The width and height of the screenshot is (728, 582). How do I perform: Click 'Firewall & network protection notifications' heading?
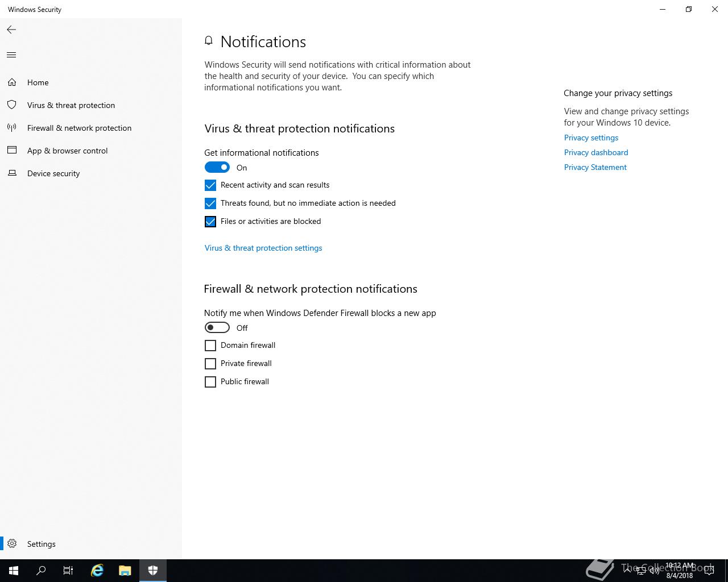(311, 289)
